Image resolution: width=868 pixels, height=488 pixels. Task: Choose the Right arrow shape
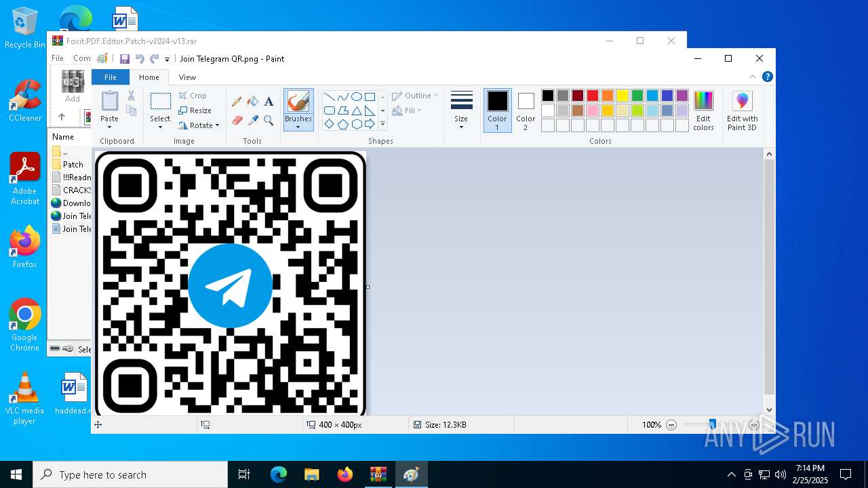coord(370,124)
